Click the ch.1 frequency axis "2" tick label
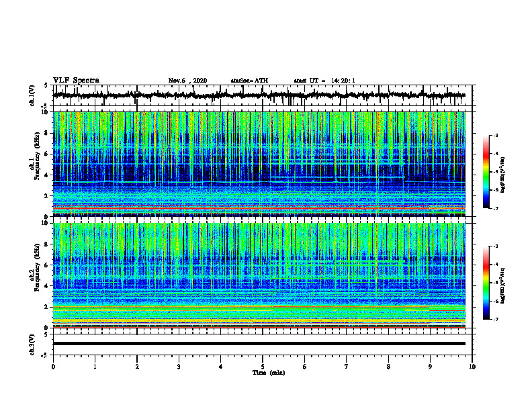Viewport: 532px width, 411px height. [x=47, y=196]
